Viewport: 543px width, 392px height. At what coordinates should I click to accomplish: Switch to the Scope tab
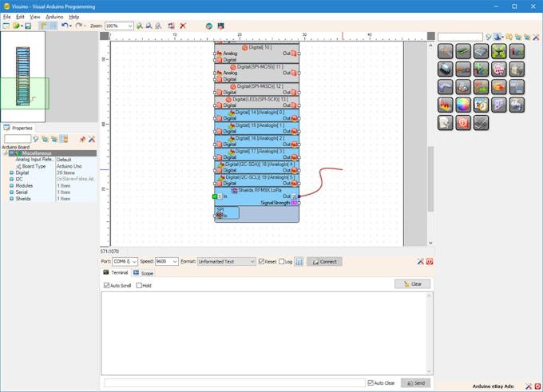click(x=144, y=273)
